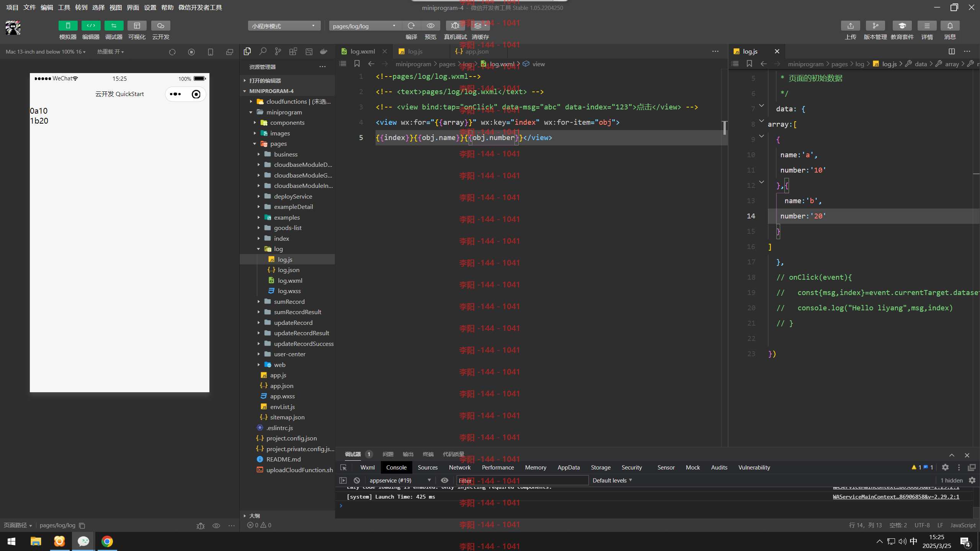980x551 pixels.
Task: Refresh the simulator
Action: point(172,52)
